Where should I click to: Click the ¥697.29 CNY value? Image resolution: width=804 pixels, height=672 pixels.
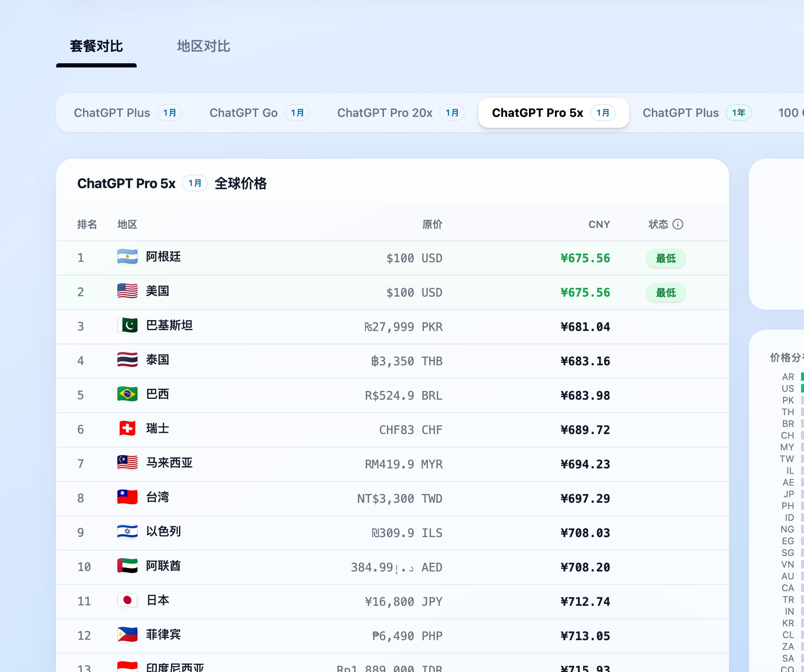pos(585,499)
